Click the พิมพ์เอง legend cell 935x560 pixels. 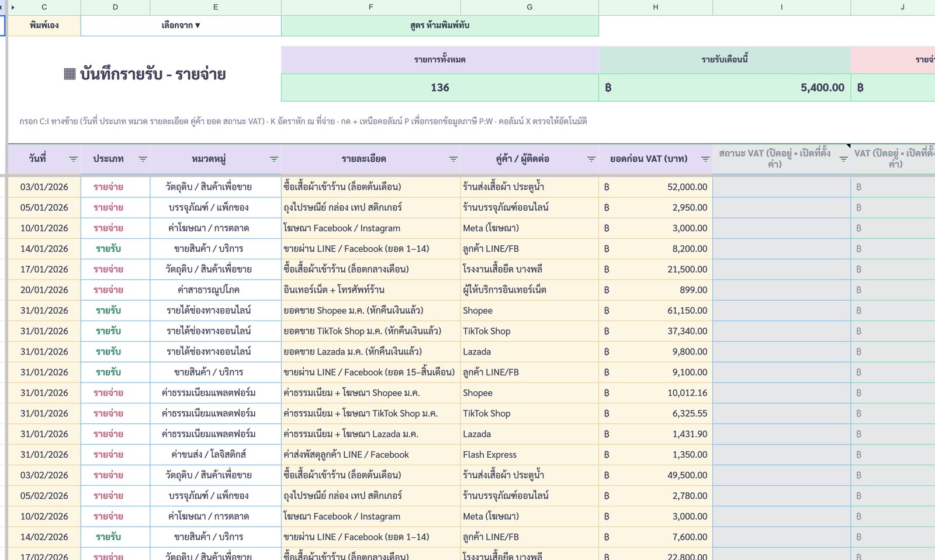tap(44, 26)
